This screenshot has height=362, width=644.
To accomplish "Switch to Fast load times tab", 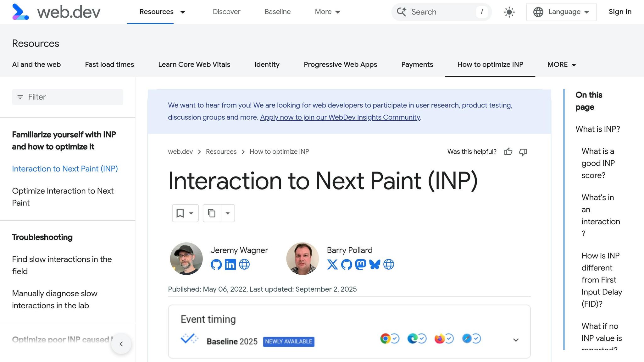I will [x=109, y=64].
